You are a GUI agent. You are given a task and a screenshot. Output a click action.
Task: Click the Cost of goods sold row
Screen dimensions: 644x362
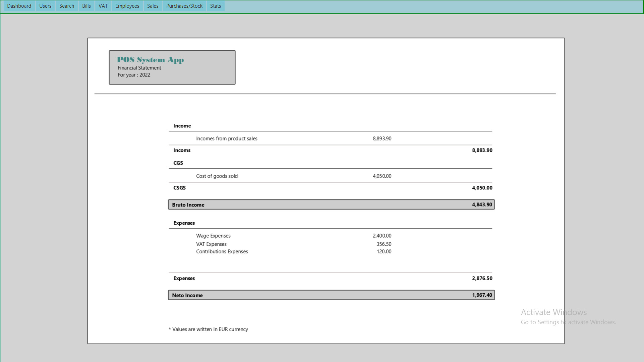217,176
